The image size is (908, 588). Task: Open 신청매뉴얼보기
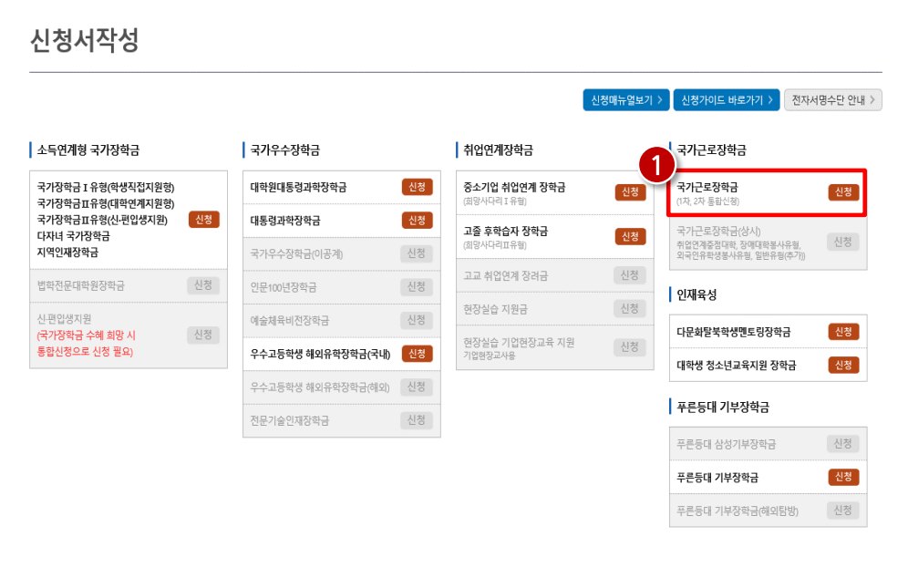[627, 101]
